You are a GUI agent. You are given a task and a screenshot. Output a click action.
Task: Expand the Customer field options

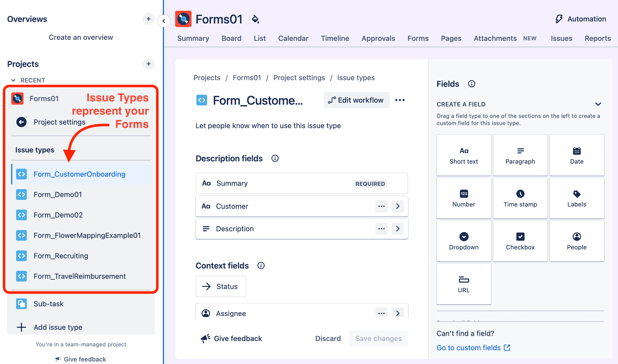(398, 206)
